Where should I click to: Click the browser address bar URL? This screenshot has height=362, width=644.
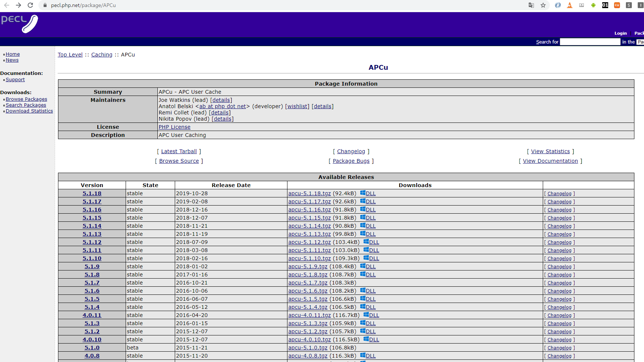[83, 5]
